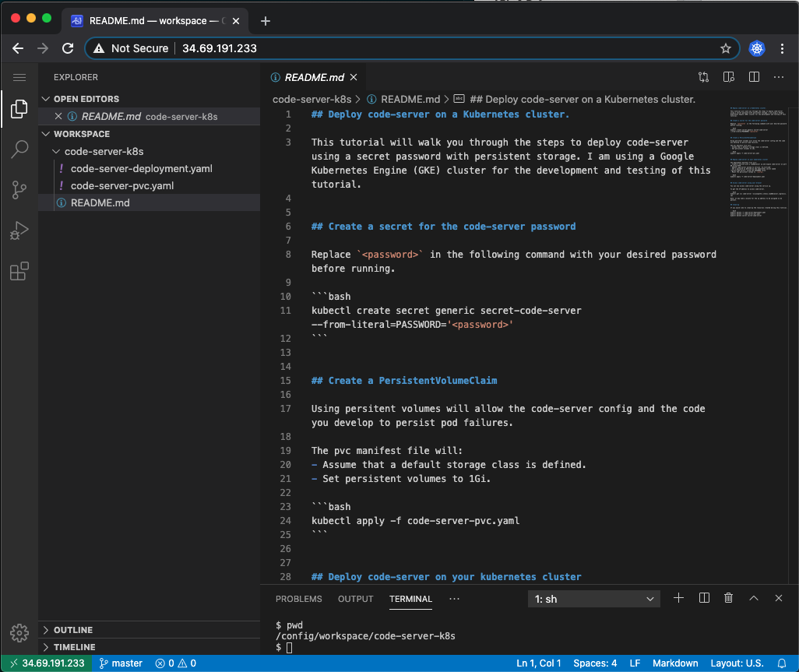Viewport: 799px width, 672px height.
Task: Change language mode Markdown
Action: pyautogui.click(x=675, y=663)
